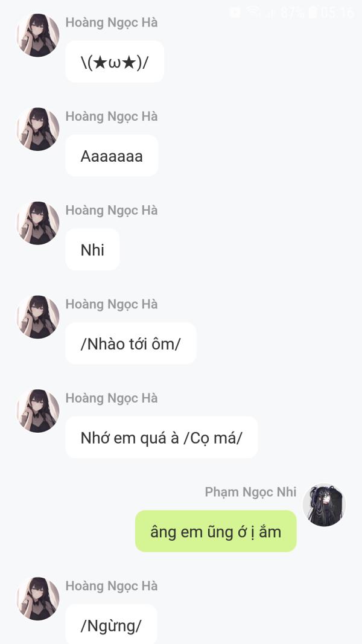362x644 pixels.
Task: Tap the avatar beside "Nhớ em quá à" message
Action: pyautogui.click(x=37, y=411)
